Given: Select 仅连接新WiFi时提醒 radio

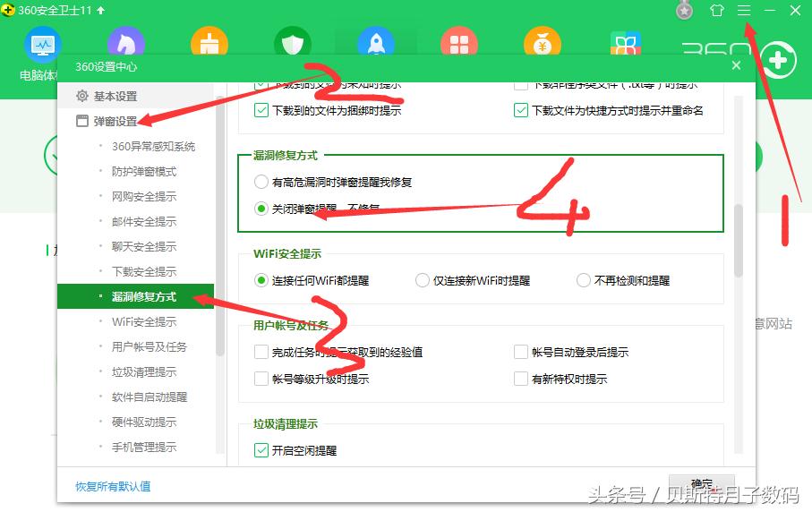Looking at the screenshot, I should point(422,280).
